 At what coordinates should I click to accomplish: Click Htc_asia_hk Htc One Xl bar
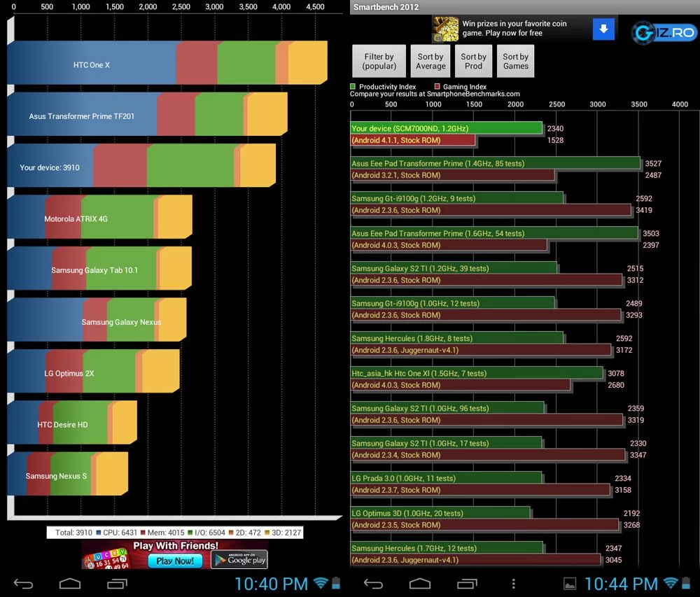[477, 373]
